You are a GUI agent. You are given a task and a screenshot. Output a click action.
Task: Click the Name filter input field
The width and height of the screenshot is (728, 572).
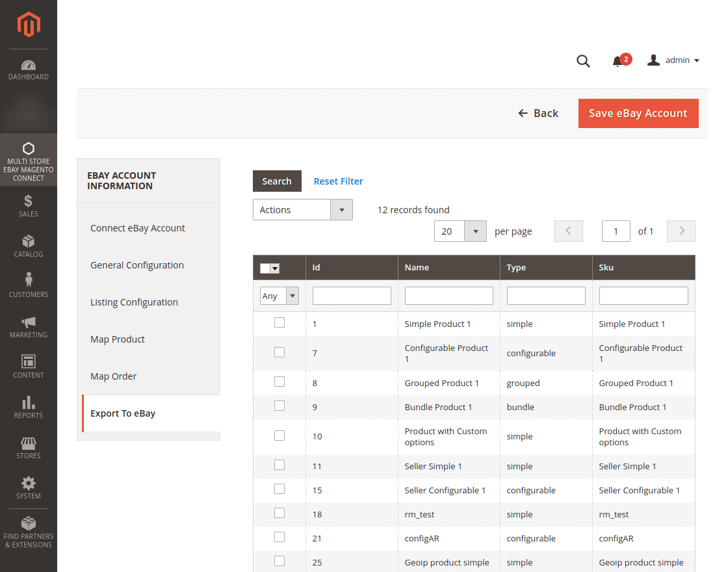pyautogui.click(x=449, y=296)
